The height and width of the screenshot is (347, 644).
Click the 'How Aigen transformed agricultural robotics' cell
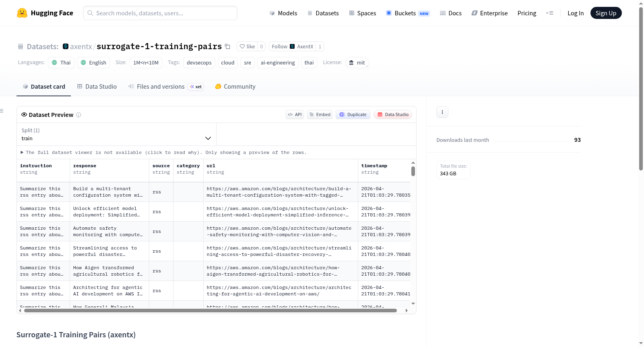pos(109,271)
